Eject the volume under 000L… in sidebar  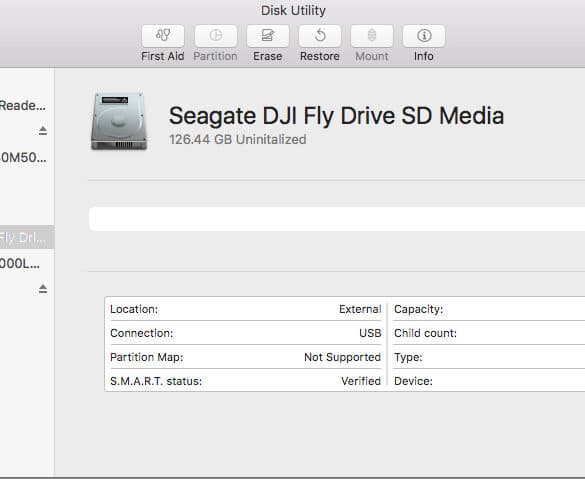(43, 289)
